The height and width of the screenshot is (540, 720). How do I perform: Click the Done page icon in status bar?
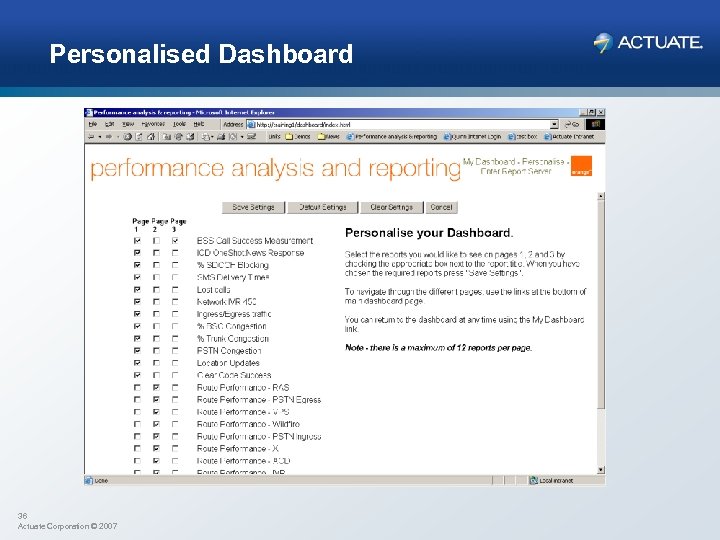[89, 480]
